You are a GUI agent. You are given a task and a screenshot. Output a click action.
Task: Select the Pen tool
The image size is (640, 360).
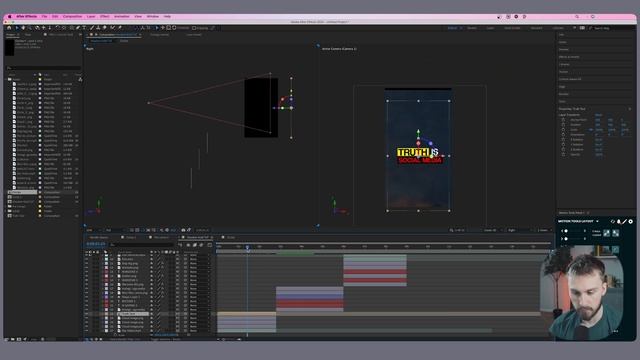pos(78,28)
